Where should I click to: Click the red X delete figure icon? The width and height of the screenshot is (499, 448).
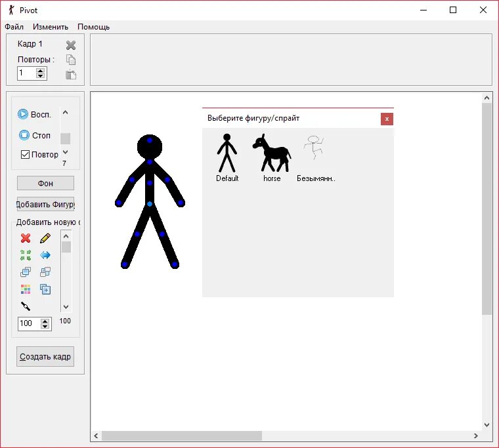[26, 238]
